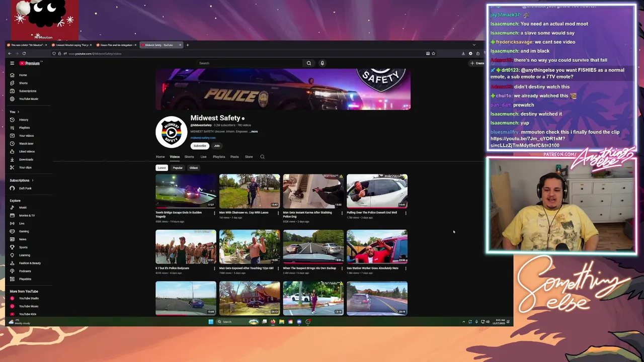Open the browser tab list dropdown
Screen dimensions: 644x362
coord(473,45)
